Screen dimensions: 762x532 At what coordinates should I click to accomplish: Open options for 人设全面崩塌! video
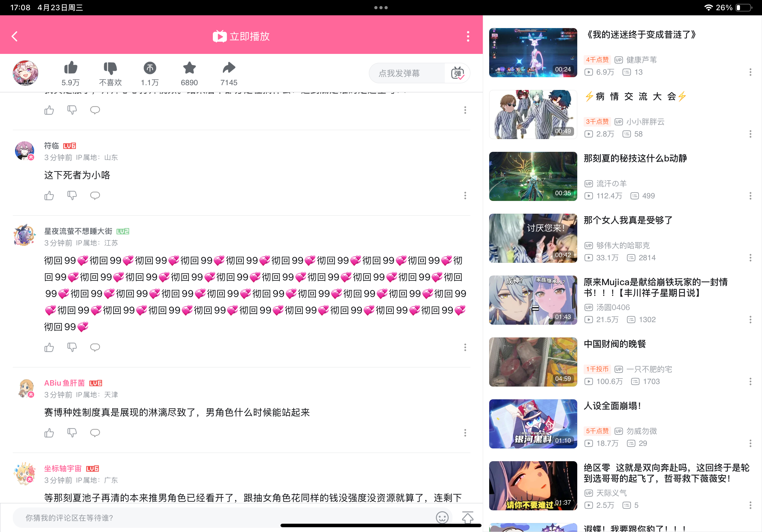[750, 443]
